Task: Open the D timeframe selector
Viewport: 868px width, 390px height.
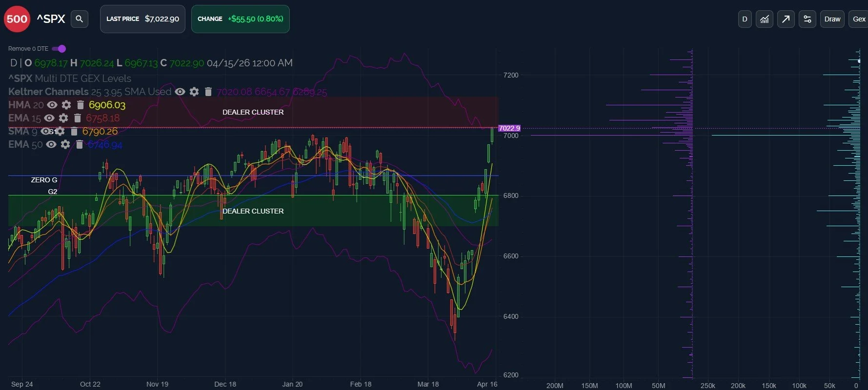Action: pos(745,19)
